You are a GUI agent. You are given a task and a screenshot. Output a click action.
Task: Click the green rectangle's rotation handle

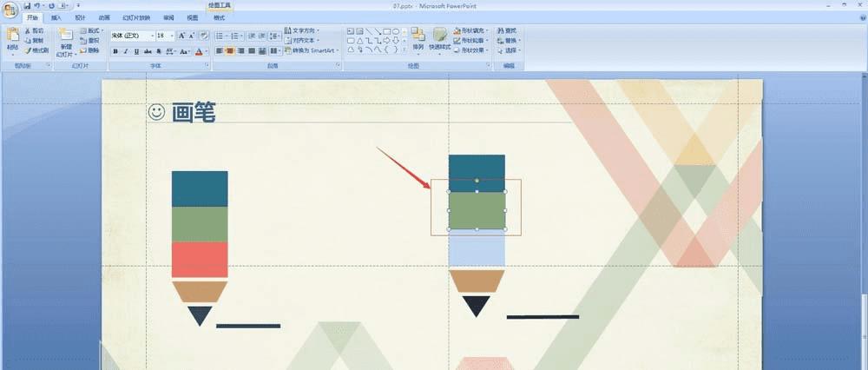[x=477, y=180]
